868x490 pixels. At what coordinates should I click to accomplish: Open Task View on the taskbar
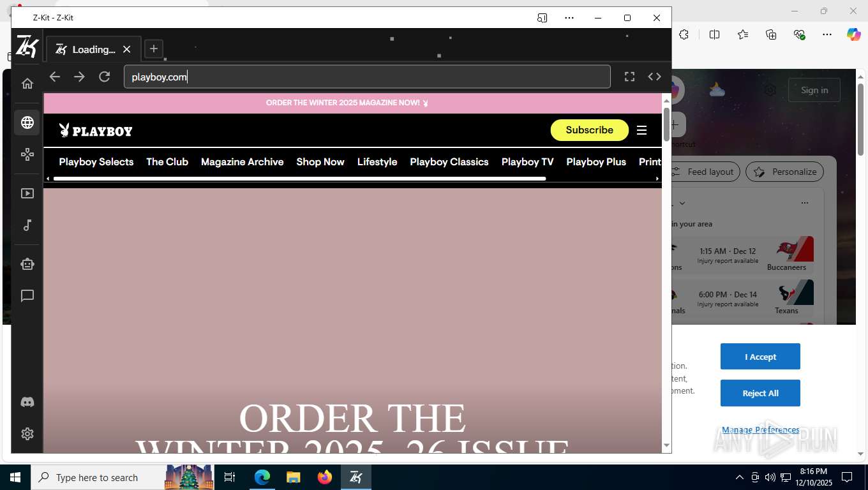coord(230,477)
